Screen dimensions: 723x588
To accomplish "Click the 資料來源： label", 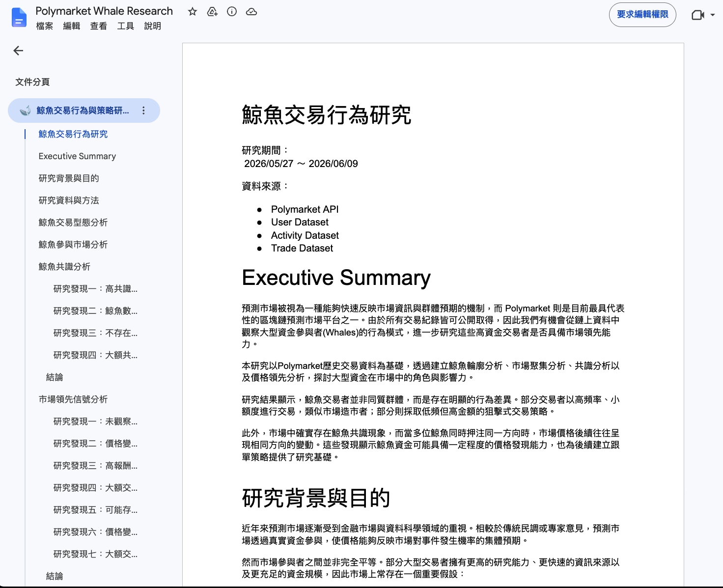I will click(266, 186).
